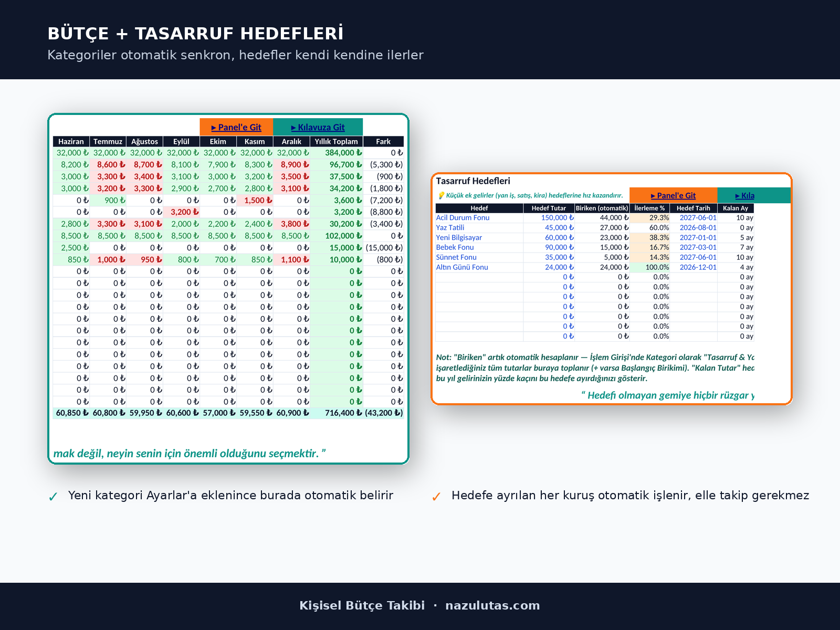This screenshot has height=630, width=840.
Task: Select the 102,000 ₺ yearly total cell
Action: coord(337,236)
